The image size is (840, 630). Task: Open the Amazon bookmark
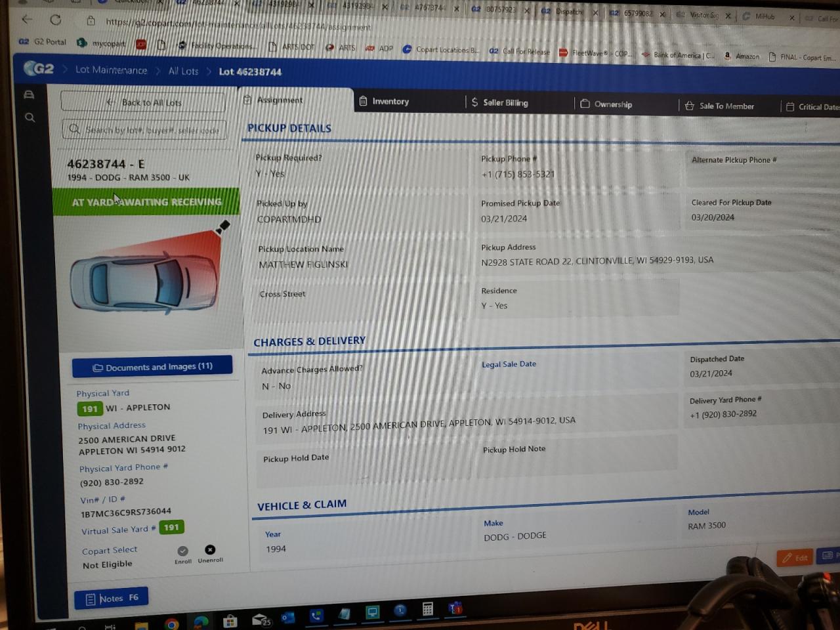(742, 56)
